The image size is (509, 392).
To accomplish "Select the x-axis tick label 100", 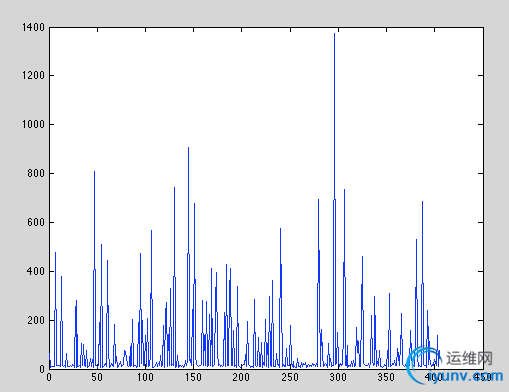I will coord(145,377).
